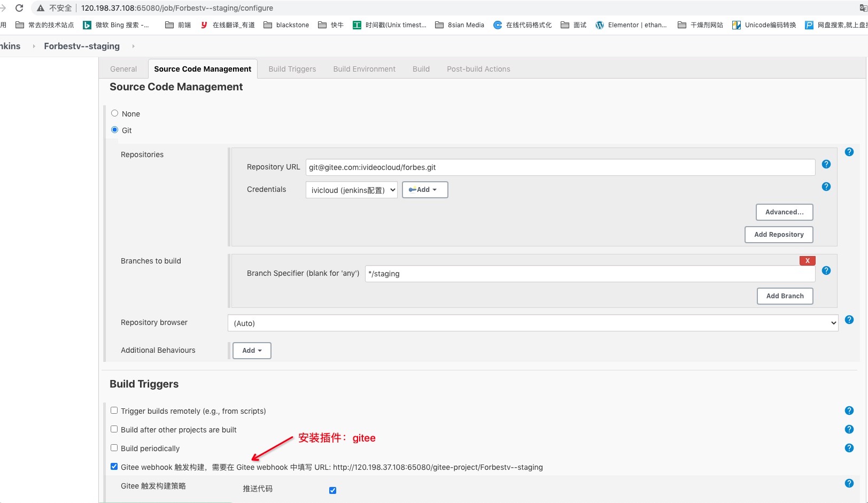The height and width of the screenshot is (503, 868).
Task: Enable Build periodically checkbox
Action: [114, 448]
